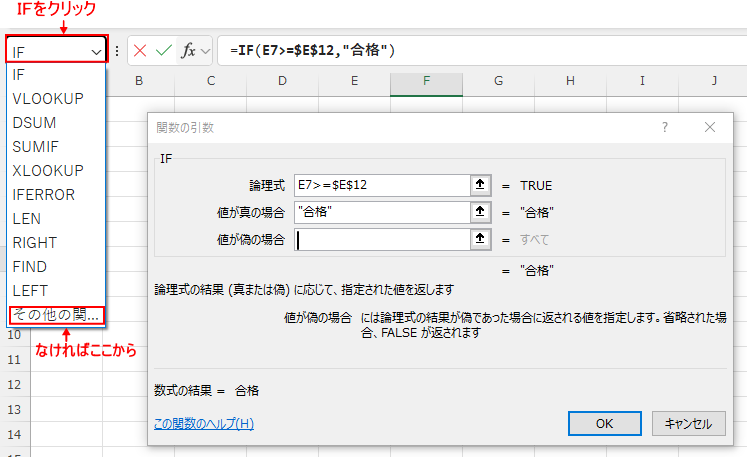Select LEN in the function dropdown list
This screenshot has height=457, width=747.
pos(56,219)
